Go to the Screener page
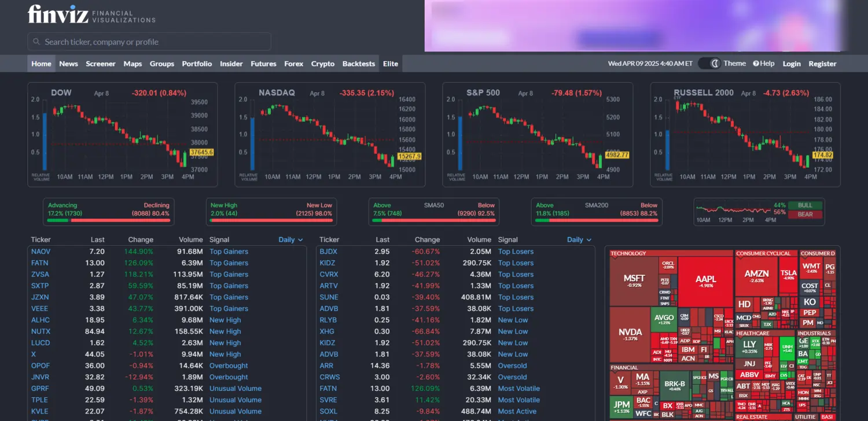Screen dimensions: 868x421 101,64
